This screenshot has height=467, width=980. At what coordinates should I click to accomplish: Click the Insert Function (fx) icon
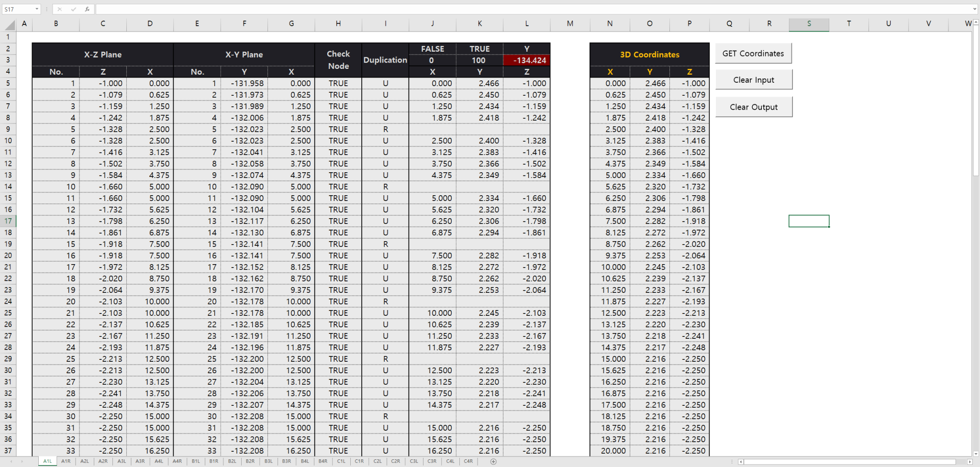87,9
